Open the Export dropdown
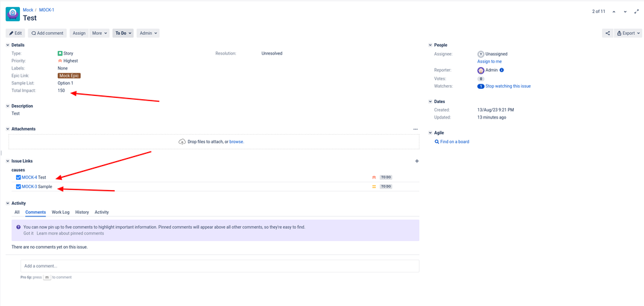The image size is (644, 306). (x=628, y=33)
